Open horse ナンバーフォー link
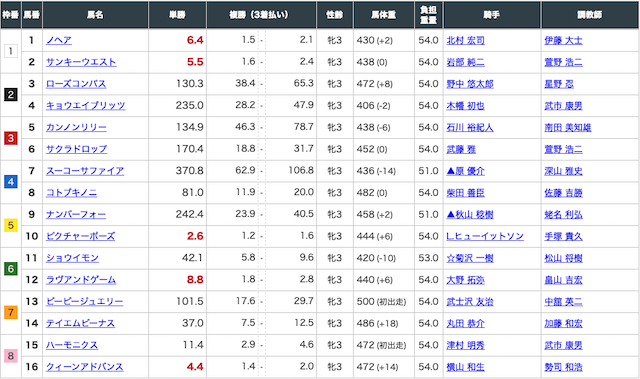 point(76,215)
